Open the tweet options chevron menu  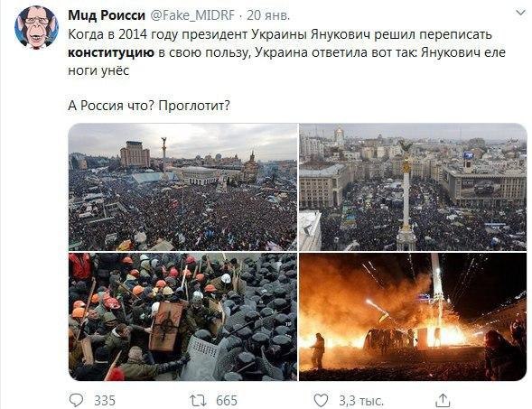520,13
